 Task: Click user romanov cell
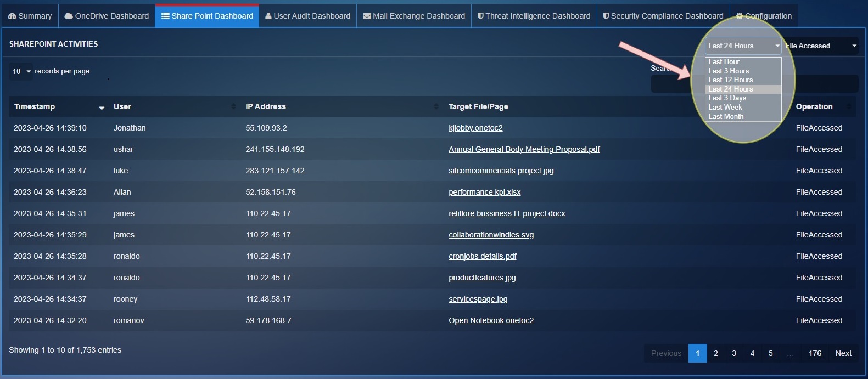(x=129, y=320)
